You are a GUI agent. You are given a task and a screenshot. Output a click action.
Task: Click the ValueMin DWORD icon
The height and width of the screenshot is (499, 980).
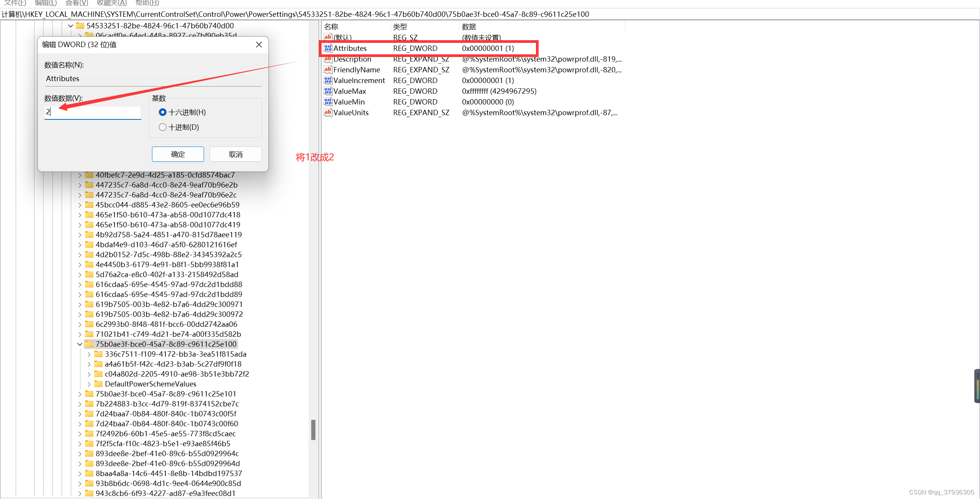click(328, 102)
